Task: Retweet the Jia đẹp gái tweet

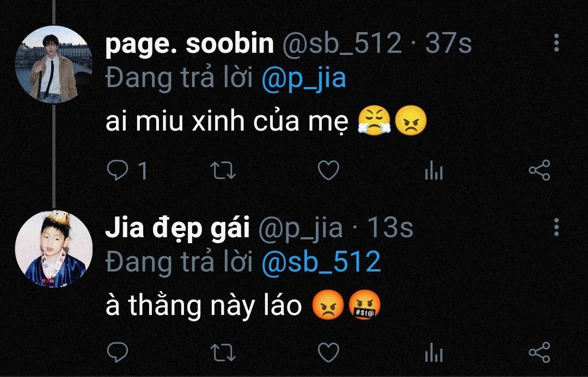Action: (223, 353)
